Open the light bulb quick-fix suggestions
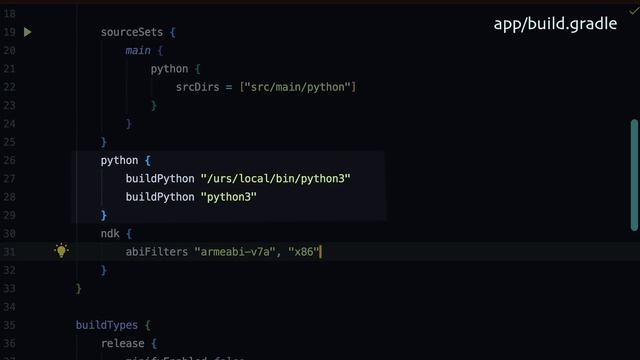 [x=61, y=251]
